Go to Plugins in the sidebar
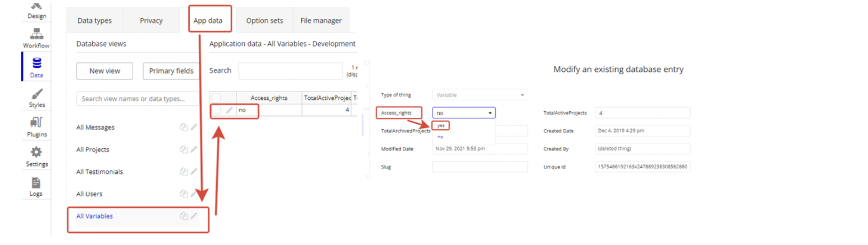Image resolution: width=868 pixels, height=245 pixels. tap(37, 127)
